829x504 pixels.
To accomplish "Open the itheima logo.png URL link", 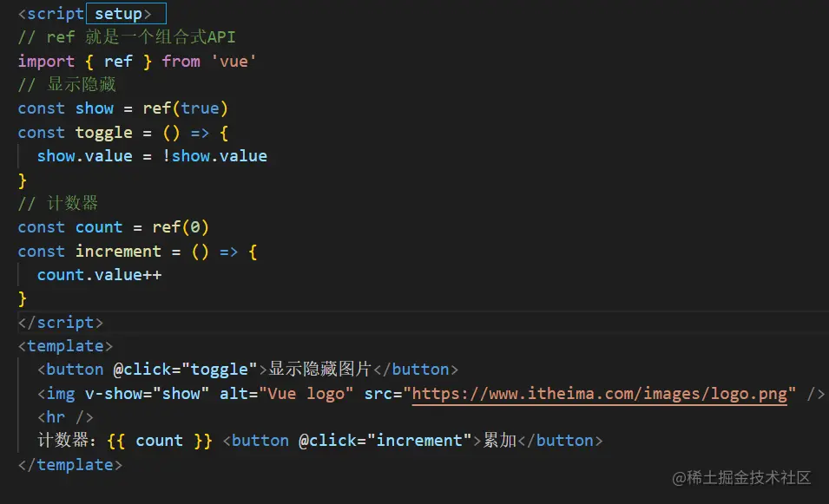I will pyautogui.click(x=599, y=394).
